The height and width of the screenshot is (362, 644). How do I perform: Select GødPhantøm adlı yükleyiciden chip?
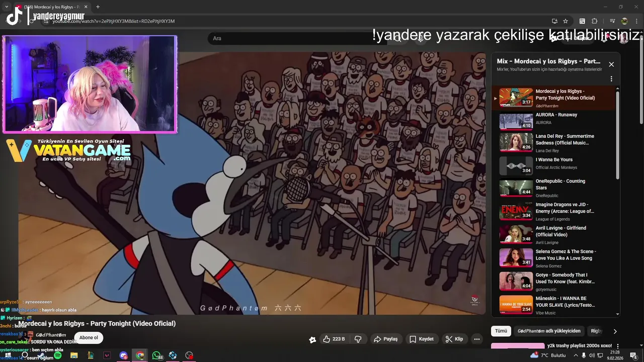point(549,331)
